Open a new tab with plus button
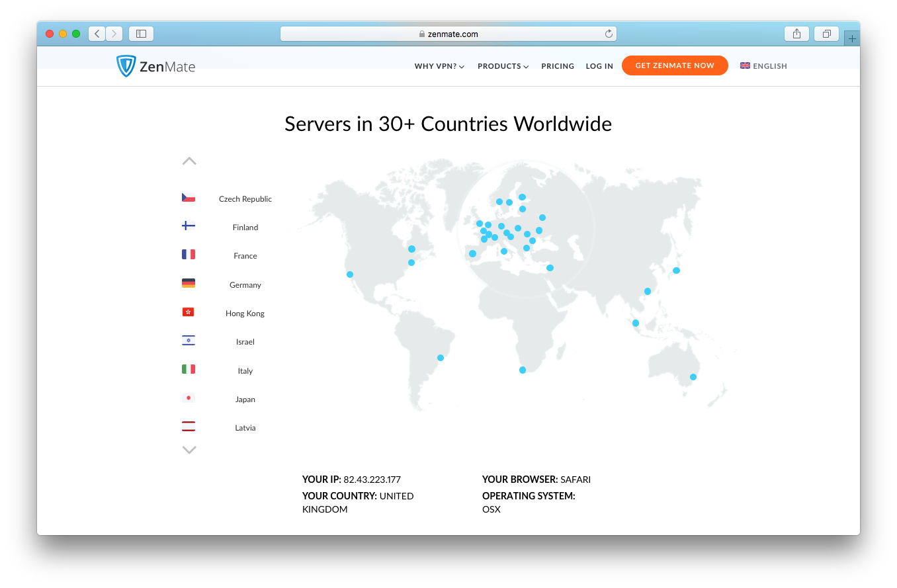Image resolution: width=897 pixels, height=588 pixels. pyautogui.click(x=852, y=38)
